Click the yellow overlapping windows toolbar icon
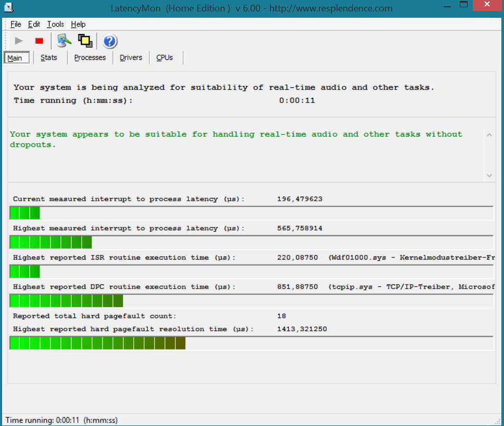 tap(85, 41)
